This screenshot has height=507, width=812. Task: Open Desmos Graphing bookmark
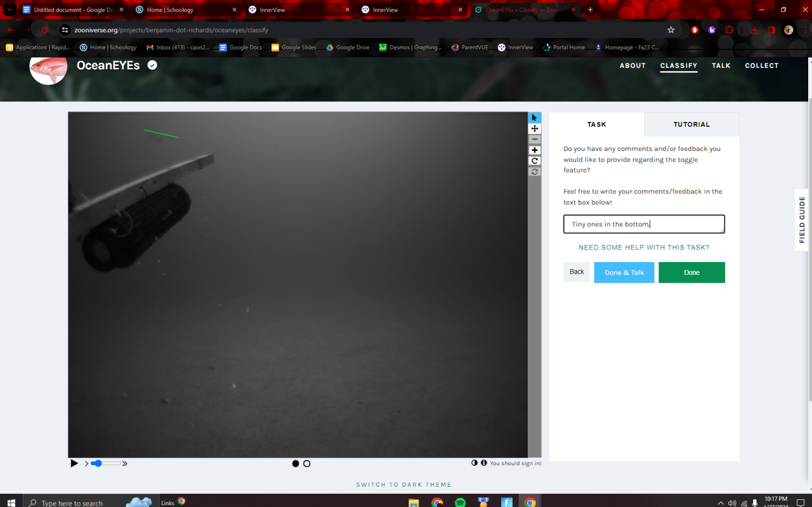410,48
